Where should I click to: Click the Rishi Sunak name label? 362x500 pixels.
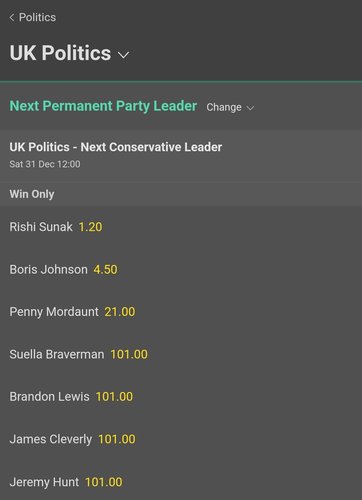pyautogui.click(x=41, y=227)
